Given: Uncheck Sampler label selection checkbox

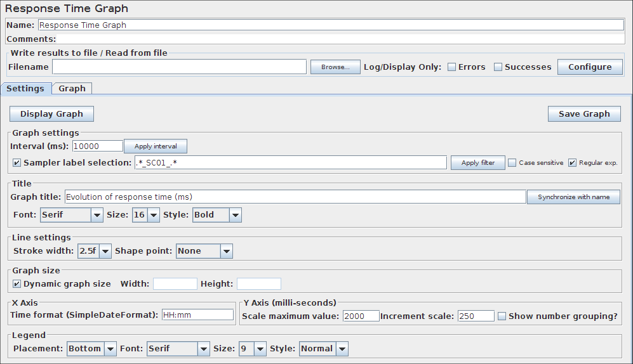Looking at the screenshot, I should pyautogui.click(x=17, y=163).
